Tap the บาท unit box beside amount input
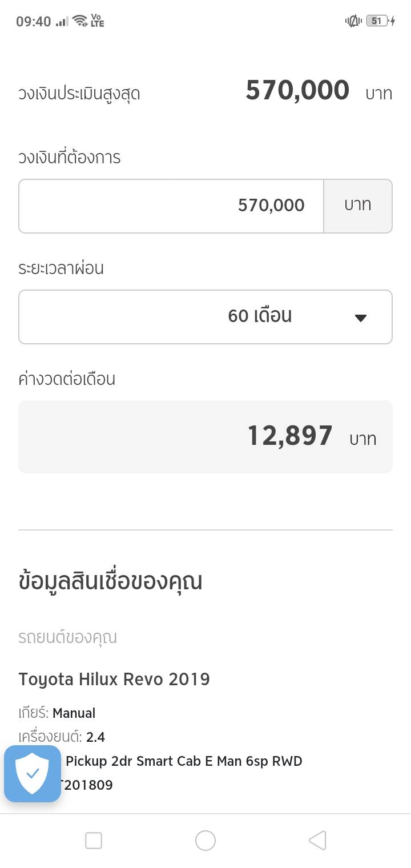Screen dimensions: 411x868 click(358, 206)
